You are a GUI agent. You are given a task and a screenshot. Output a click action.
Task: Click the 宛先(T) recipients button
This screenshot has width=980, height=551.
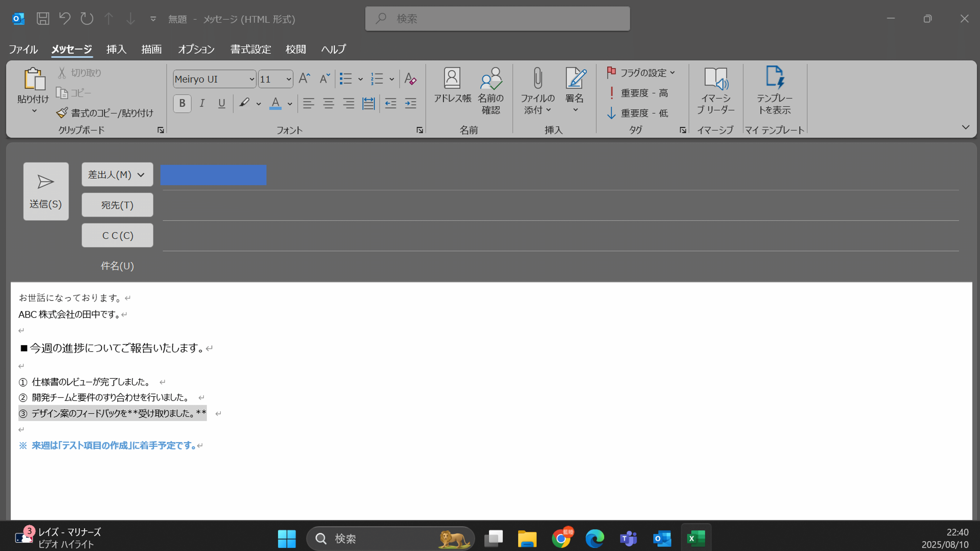(117, 205)
